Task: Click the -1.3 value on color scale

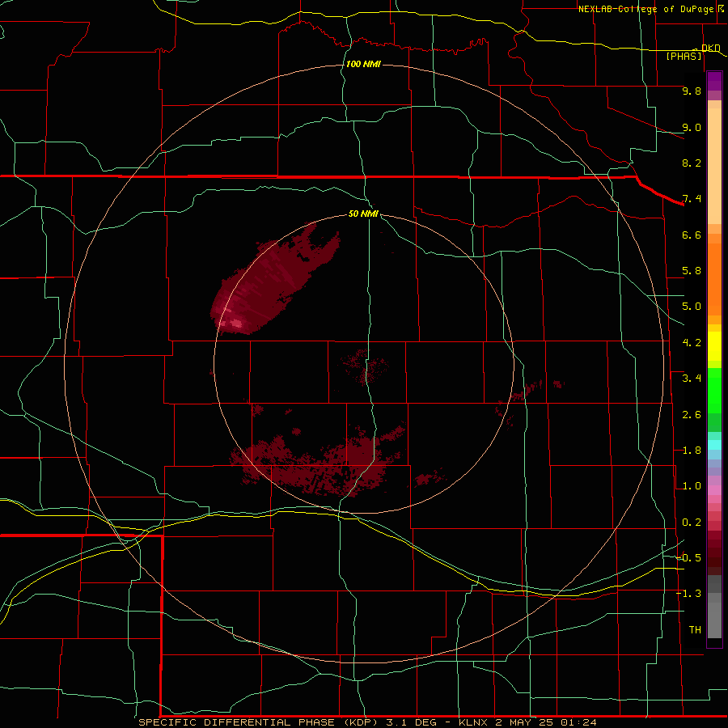Action: (x=689, y=594)
